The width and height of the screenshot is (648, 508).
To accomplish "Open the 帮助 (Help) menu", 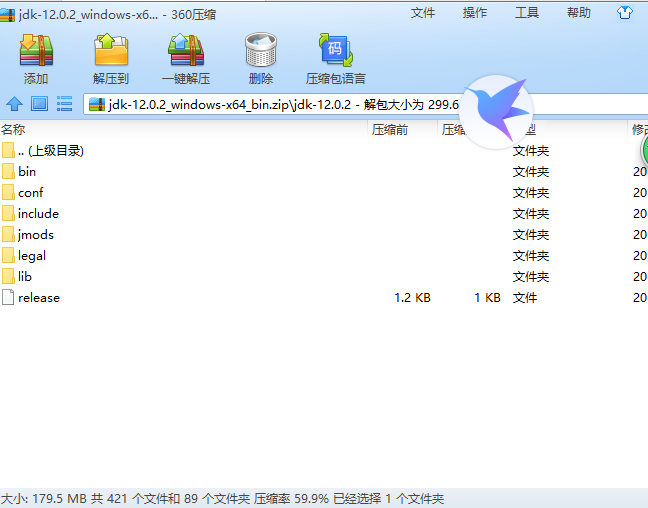I will coord(579,13).
